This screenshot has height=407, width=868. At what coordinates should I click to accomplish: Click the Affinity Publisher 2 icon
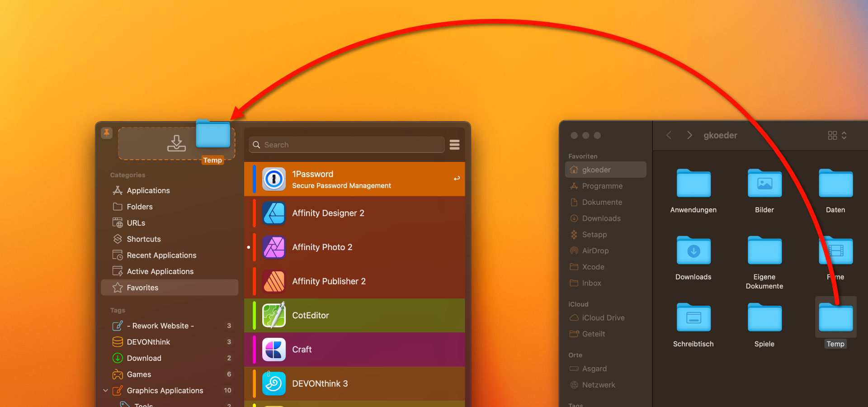point(274,281)
